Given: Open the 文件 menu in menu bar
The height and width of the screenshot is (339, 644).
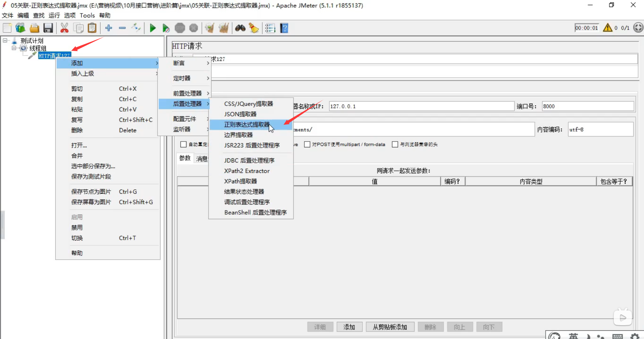Looking at the screenshot, I should point(7,15).
